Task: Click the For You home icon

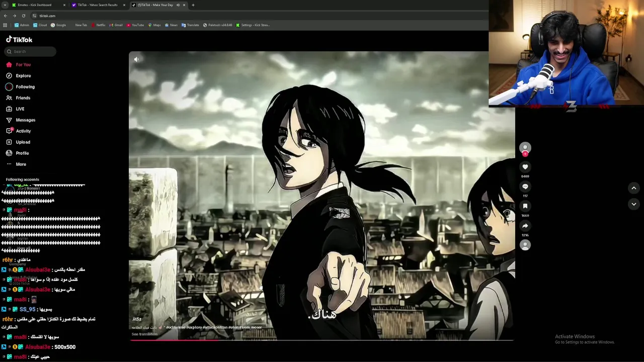Action: [9, 64]
